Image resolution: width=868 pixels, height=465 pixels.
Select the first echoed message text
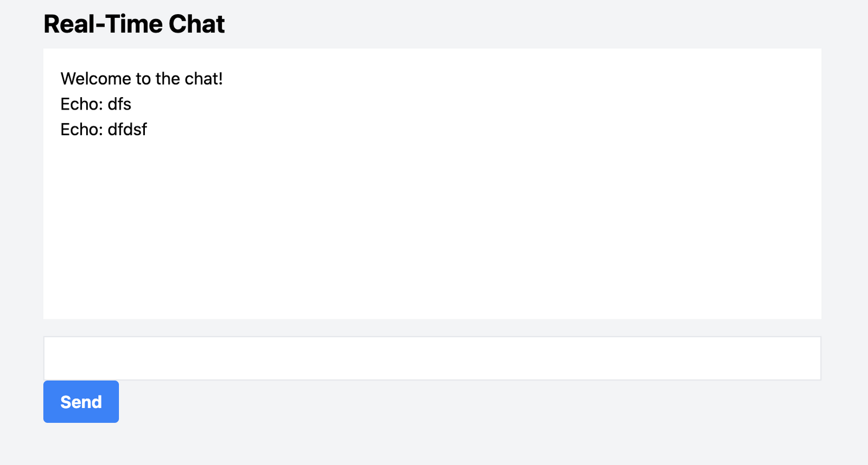point(95,104)
